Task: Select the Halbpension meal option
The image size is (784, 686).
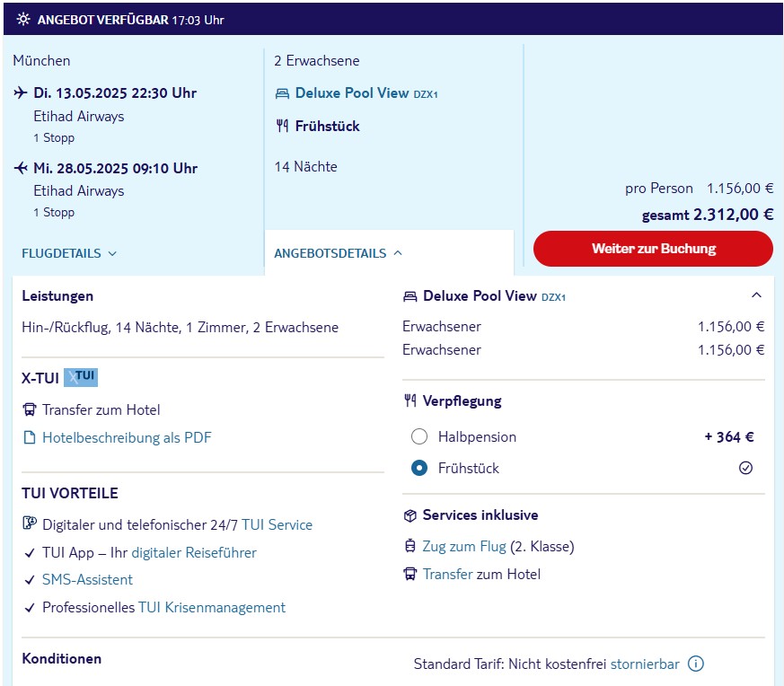Action: click(419, 436)
